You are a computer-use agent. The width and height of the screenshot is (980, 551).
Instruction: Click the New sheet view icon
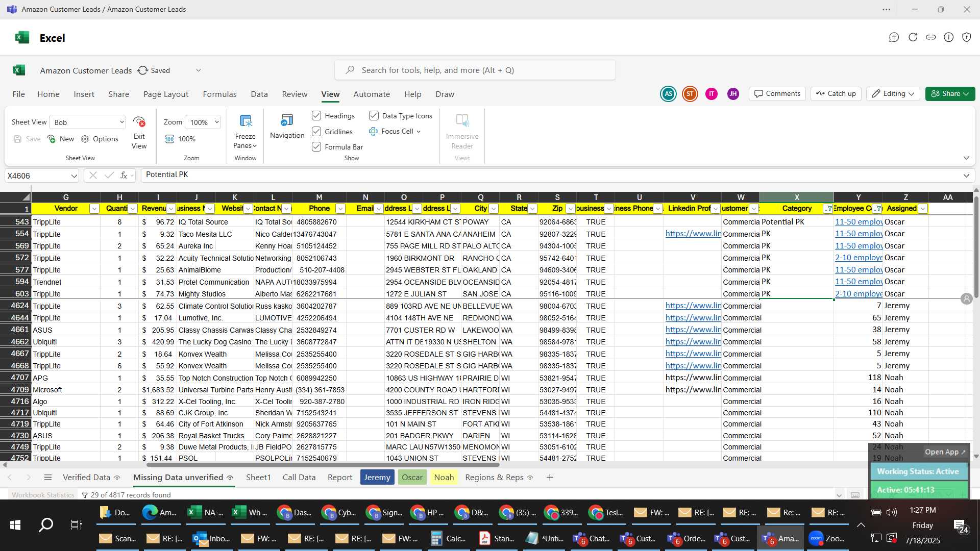click(52, 139)
